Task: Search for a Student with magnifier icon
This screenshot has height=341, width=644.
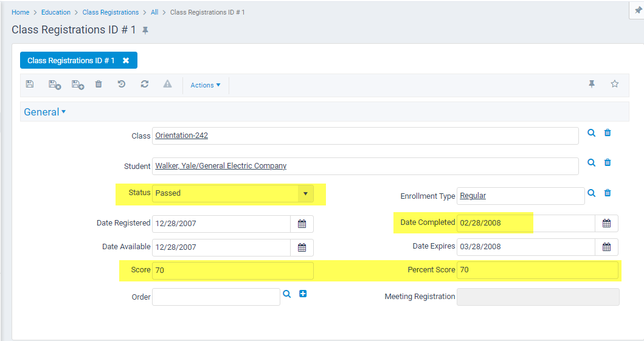Action: point(592,162)
